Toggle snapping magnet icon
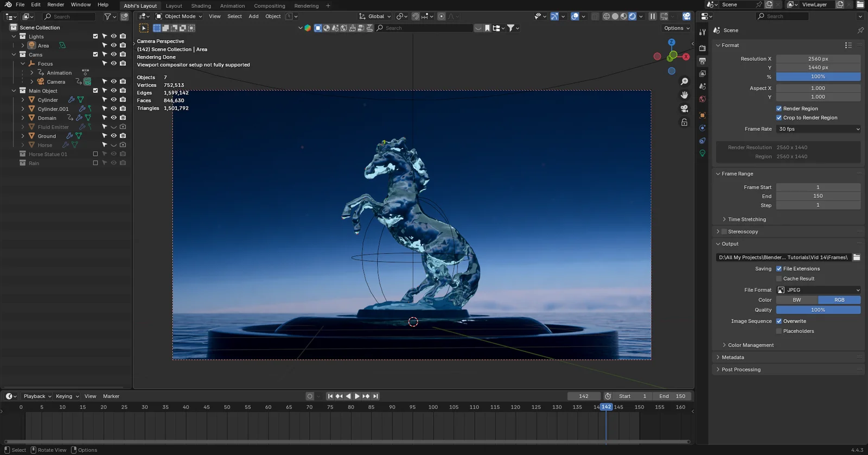This screenshot has height=455, width=868. pyautogui.click(x=416, y=16)
